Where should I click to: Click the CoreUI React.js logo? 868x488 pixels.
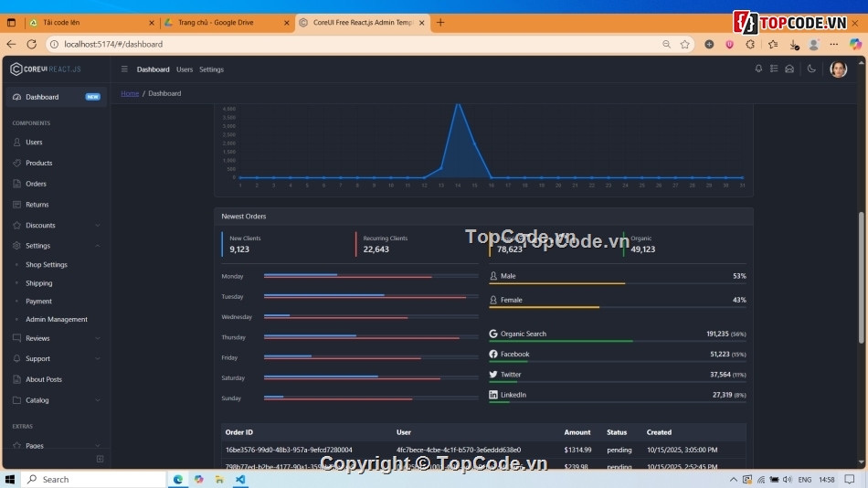click(46, 69)
